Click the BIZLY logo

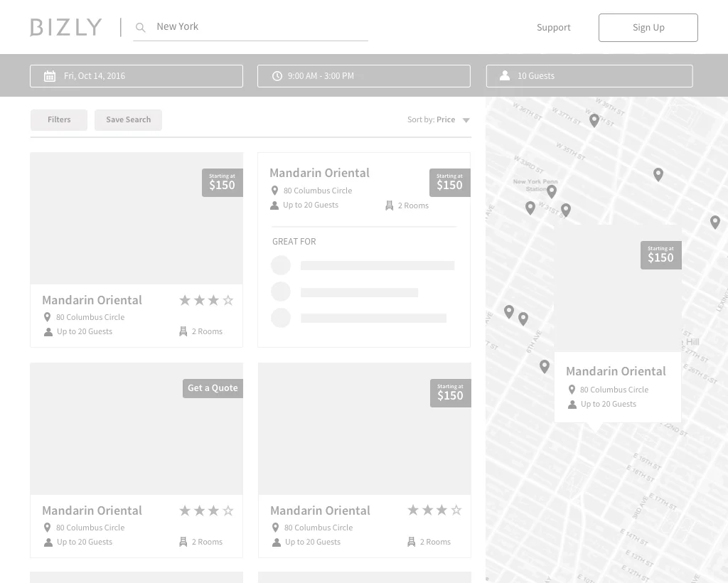tap(66, 28)
